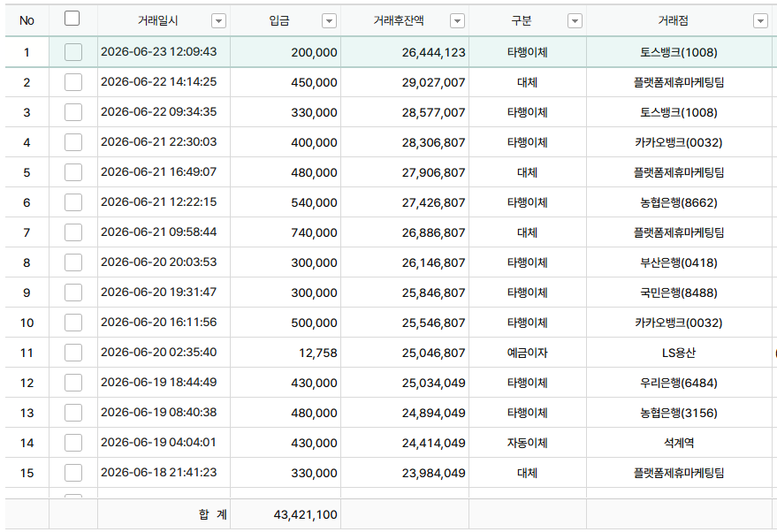Image resolution: width=777 pixels, height=532 pixels.
Task: Check the box for row 1
Action: 73,52
